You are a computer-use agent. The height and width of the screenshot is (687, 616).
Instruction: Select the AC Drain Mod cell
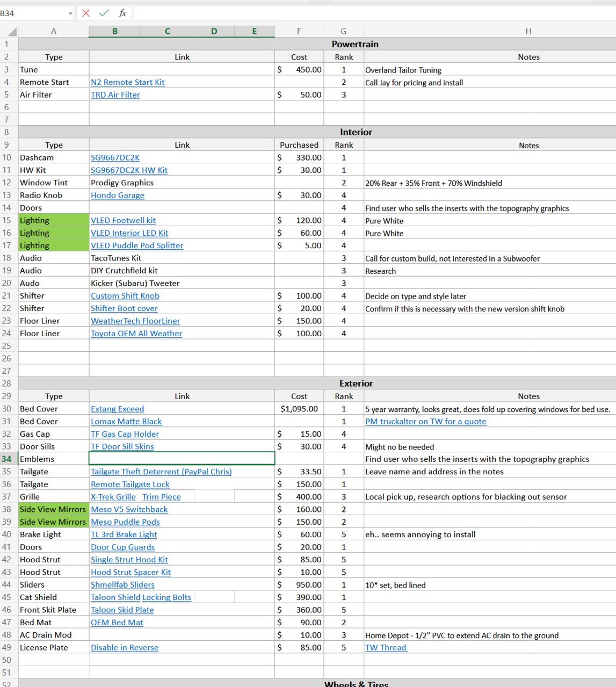(x=54, y=635)
